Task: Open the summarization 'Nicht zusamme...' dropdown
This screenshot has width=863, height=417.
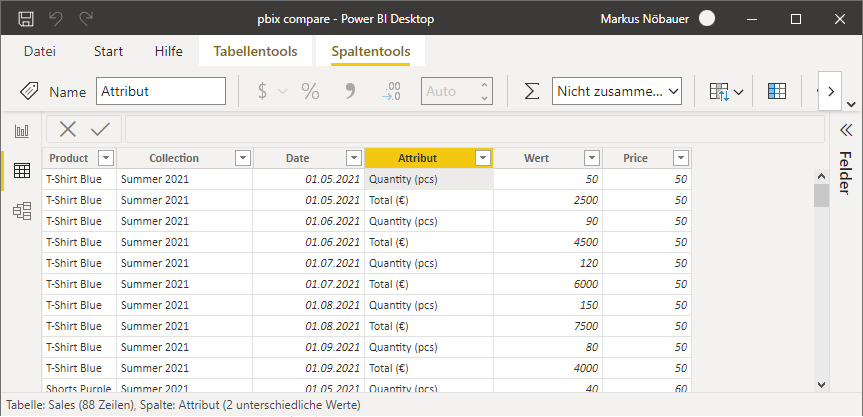Action: coord(616,91)
